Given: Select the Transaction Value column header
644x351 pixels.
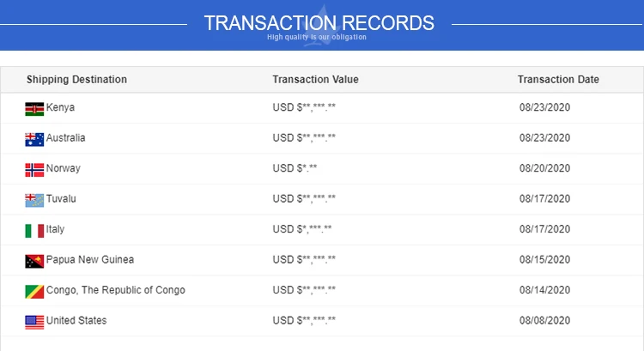Looking at the screenshot, I should [315, 80].
